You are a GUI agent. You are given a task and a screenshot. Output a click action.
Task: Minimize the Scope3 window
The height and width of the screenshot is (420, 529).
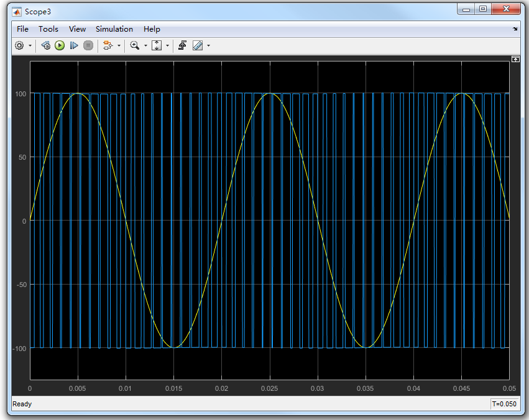(x=466, y=9)
